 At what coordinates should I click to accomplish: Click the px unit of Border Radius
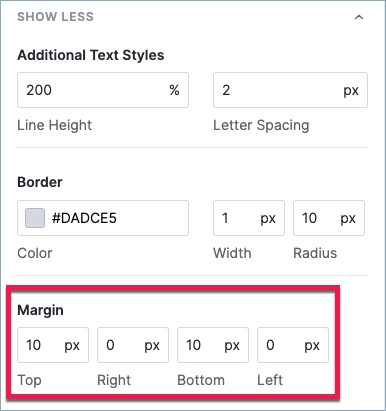point(348,219)
